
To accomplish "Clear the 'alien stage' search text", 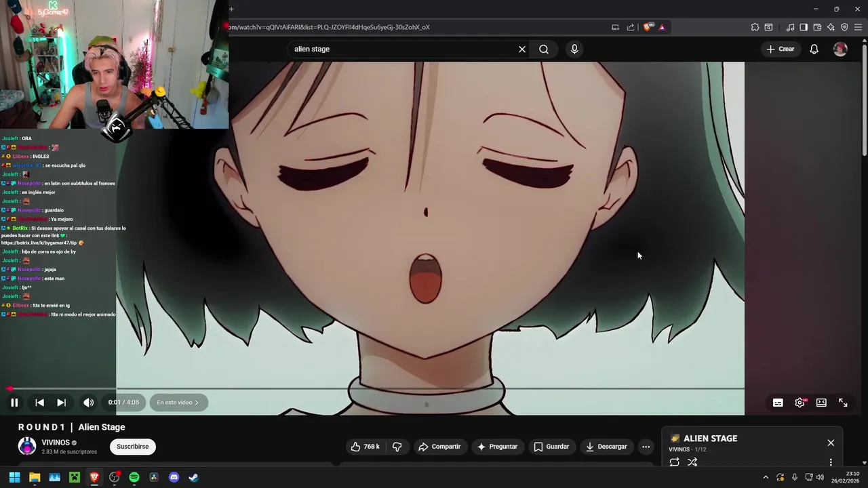I will (x=522, y=49).
